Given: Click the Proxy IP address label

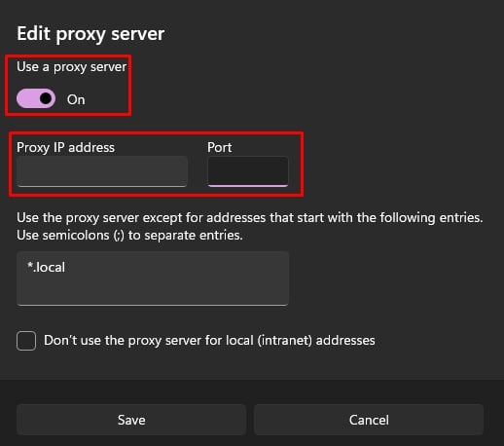Looking at the screenshot, I should (x=65, y=148).
